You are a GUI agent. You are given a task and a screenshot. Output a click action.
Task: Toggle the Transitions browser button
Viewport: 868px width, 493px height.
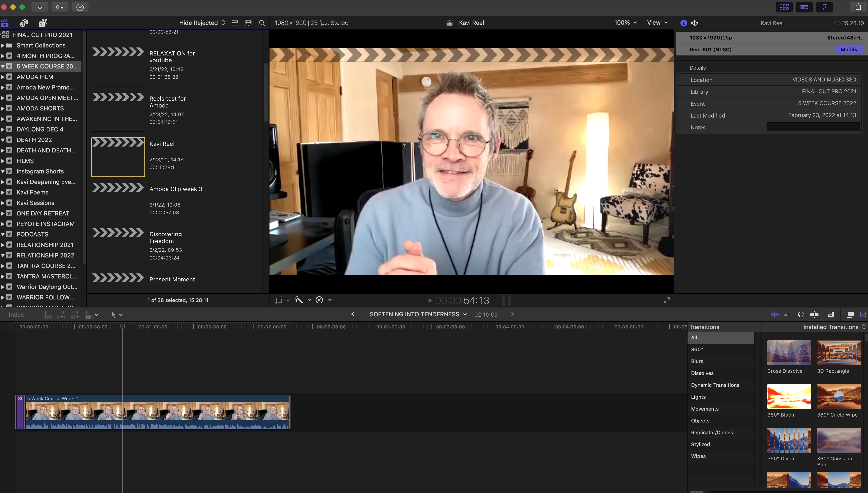pyautogui.click(x=863, y=315)
